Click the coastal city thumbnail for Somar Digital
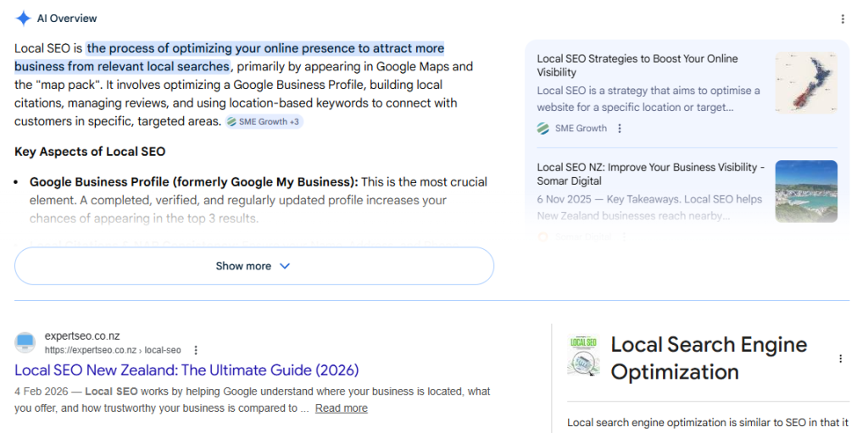868x433 pixels. 806,192
